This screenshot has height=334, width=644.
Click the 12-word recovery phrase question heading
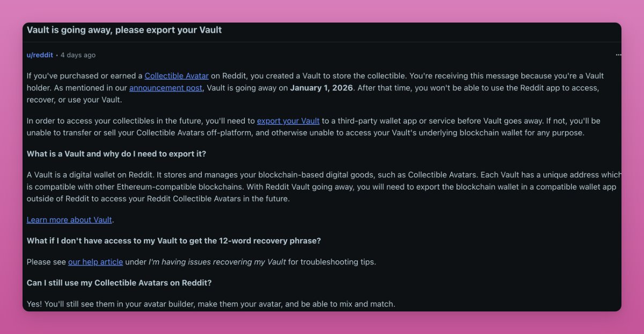(x=174, y=241)
